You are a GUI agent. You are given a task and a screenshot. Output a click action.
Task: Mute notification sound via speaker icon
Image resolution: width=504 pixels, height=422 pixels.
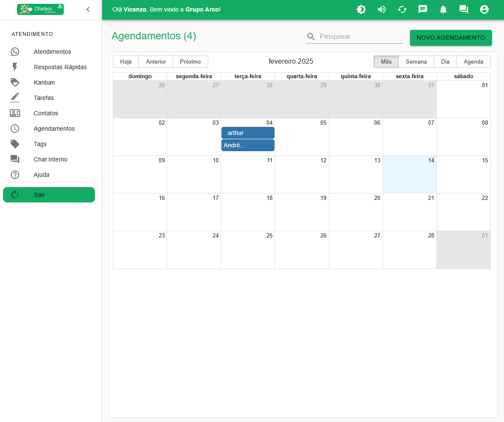click(x=382, y=9)
